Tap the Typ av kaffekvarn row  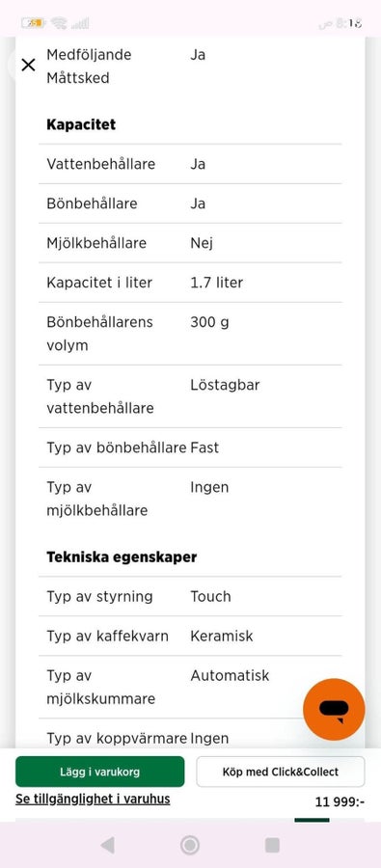pyautogui.click(x=190, y=637)
